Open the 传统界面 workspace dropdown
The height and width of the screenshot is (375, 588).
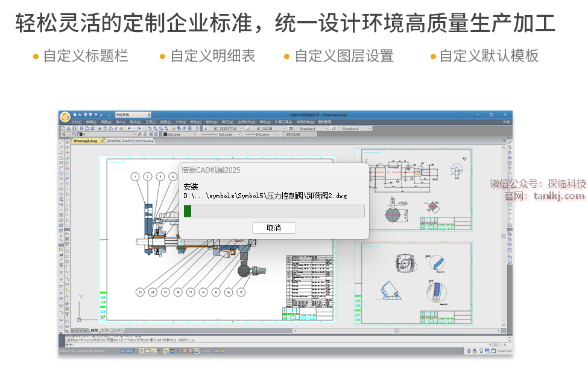(x=133, y=115)
